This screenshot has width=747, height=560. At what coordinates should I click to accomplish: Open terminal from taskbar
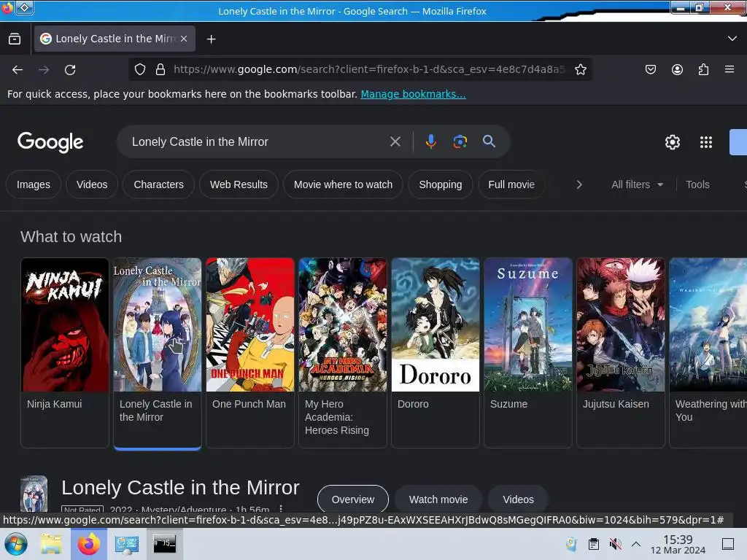(164, 544)
